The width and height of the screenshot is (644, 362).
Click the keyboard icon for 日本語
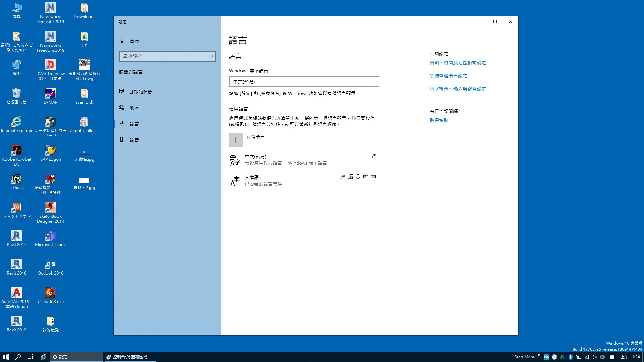click(373, 177)
